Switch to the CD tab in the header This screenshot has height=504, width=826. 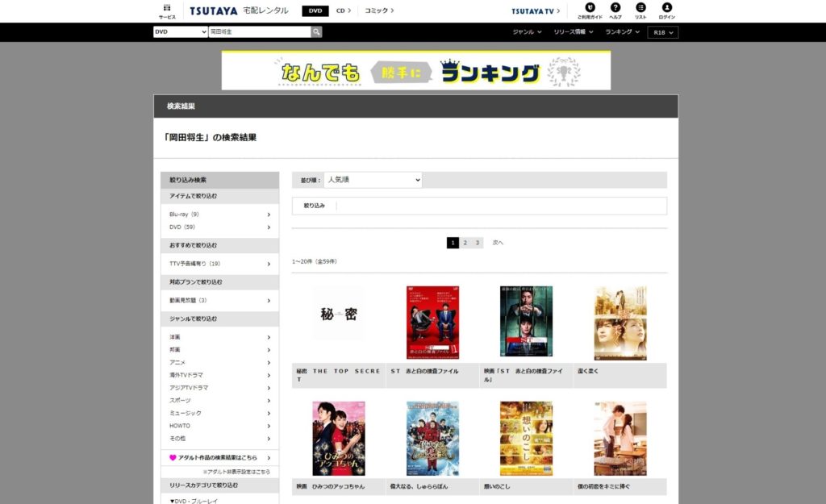343,10
